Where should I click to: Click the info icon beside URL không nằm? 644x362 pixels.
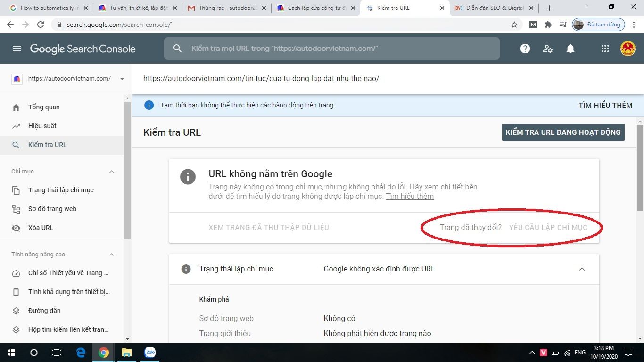(188, 177)
